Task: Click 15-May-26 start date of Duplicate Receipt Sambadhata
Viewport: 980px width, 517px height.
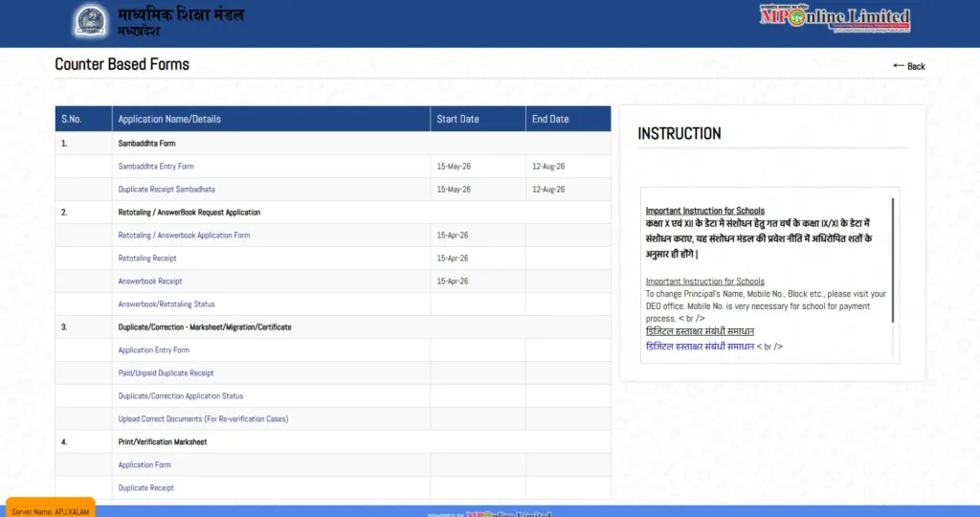Action: pos(454,190)
